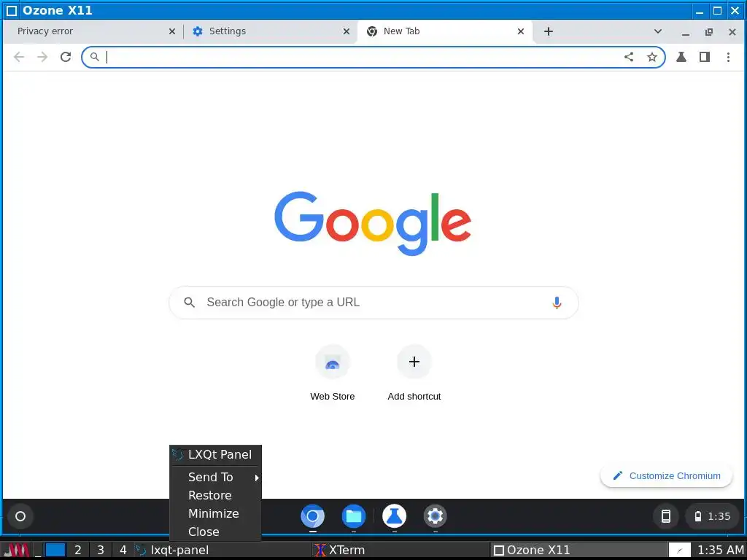The image size is (747, 560).
Task: Open Phone Hub icon on shelf
Action: [666, 516]
